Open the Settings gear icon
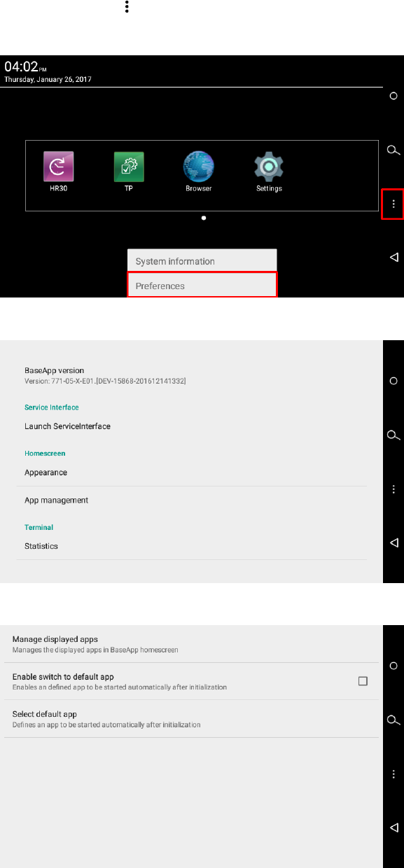The height and width of the screenshot is (868, 404). 269,167
